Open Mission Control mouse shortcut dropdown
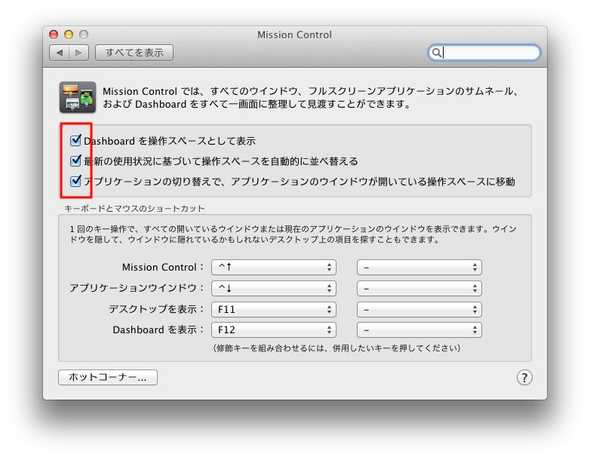Screen dimensions: 590x459 (x=419, y=267)
